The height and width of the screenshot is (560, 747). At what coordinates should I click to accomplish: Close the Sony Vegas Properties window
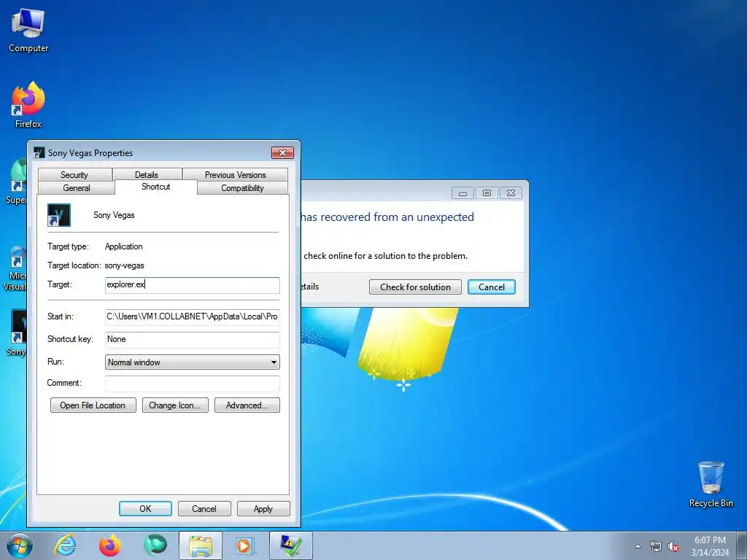coord(282,152)
